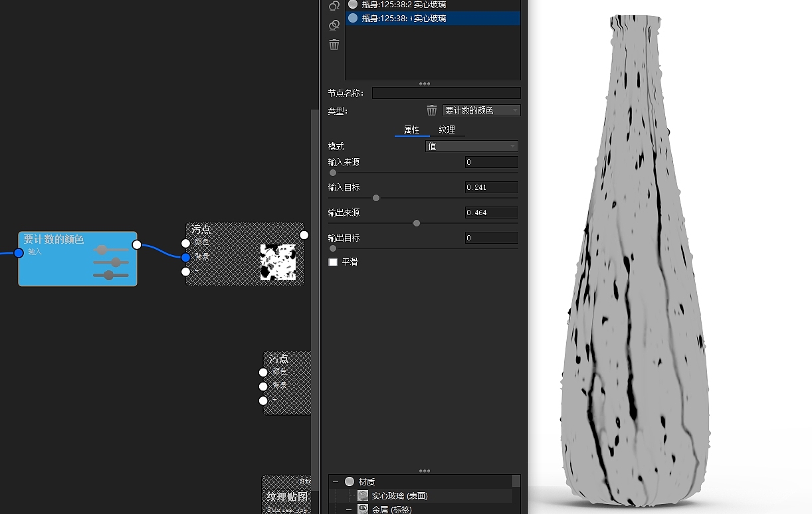Click the 颜色 input socket on upper 污点 node
The width and height of the screenshot is (812, 514).
pyautogui.click(x=186, y=243)
